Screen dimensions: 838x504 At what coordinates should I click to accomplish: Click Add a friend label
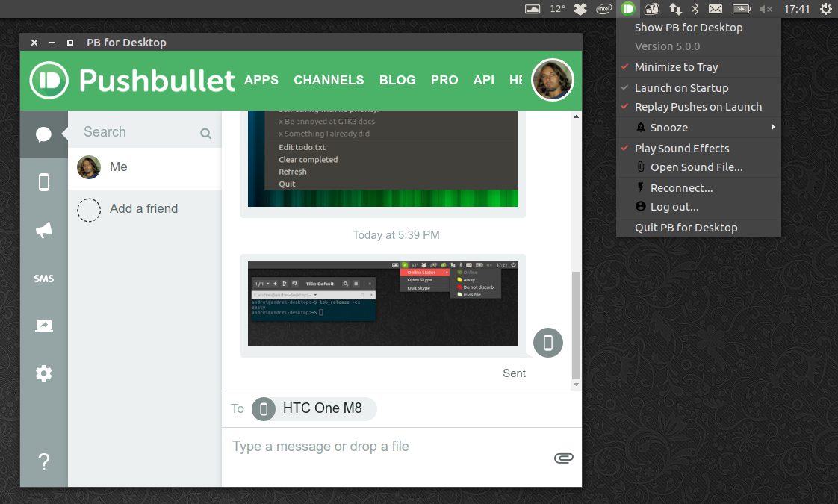pos(143,209)
